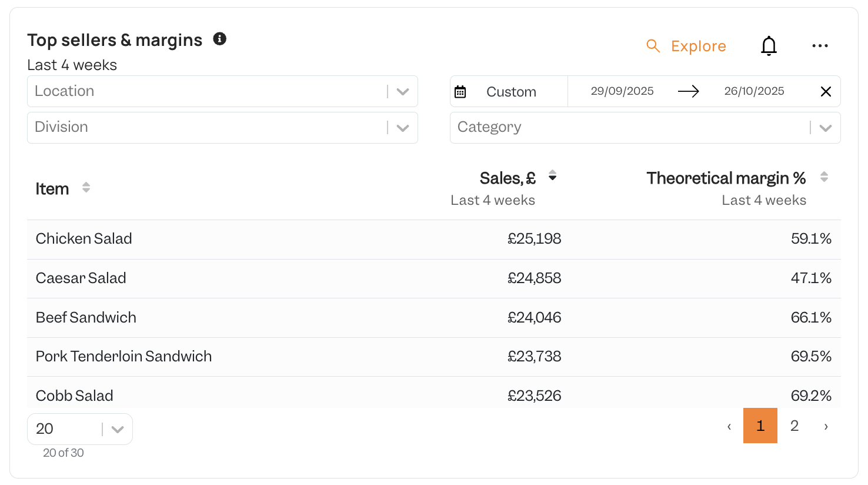Image resolution: width=868 pixels, height=485 pixels.
Task: Click the calendar icon next to Custom
Action: 460,92
